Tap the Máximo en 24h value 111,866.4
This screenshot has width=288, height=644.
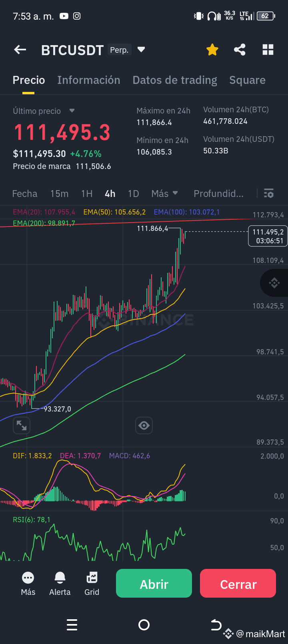point(154,123)
